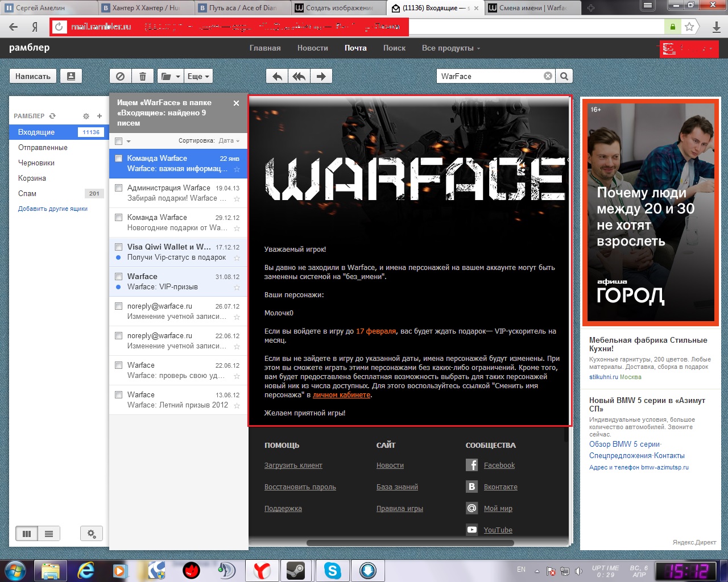Image resolution: width=728 pixels, height=582 pixels.
Task: Expand Все продукты menu
Action: pyautogui.click(x=450, y=48)
